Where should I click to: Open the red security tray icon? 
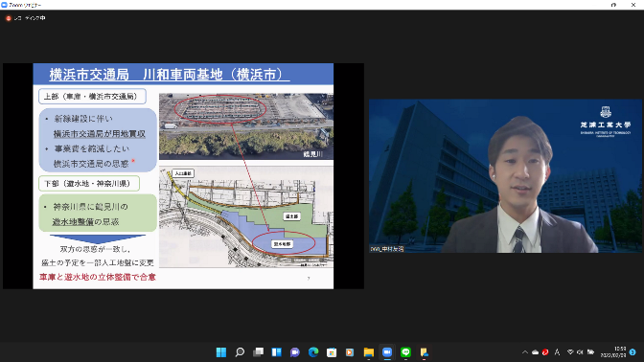(545, 352)
